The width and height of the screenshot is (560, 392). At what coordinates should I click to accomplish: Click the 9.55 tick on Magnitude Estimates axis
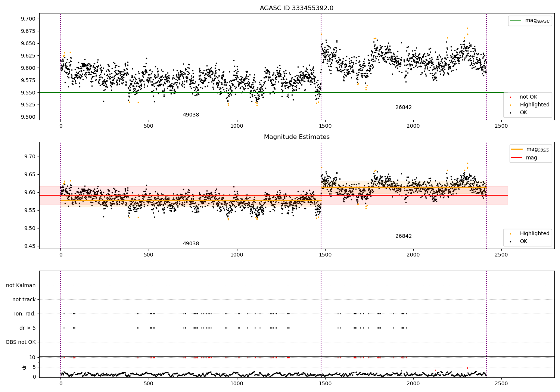pyautogui.click(x=29, y=210)
